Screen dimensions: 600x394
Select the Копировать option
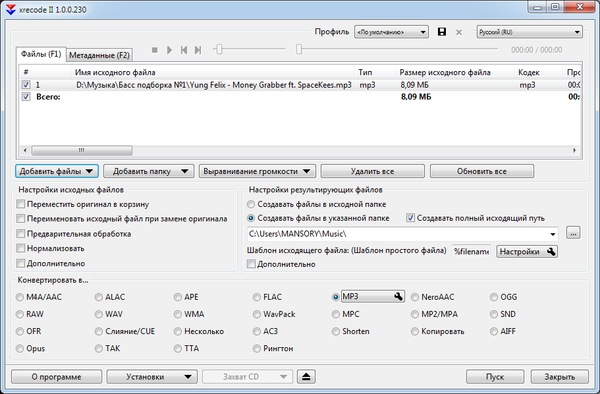414,331
